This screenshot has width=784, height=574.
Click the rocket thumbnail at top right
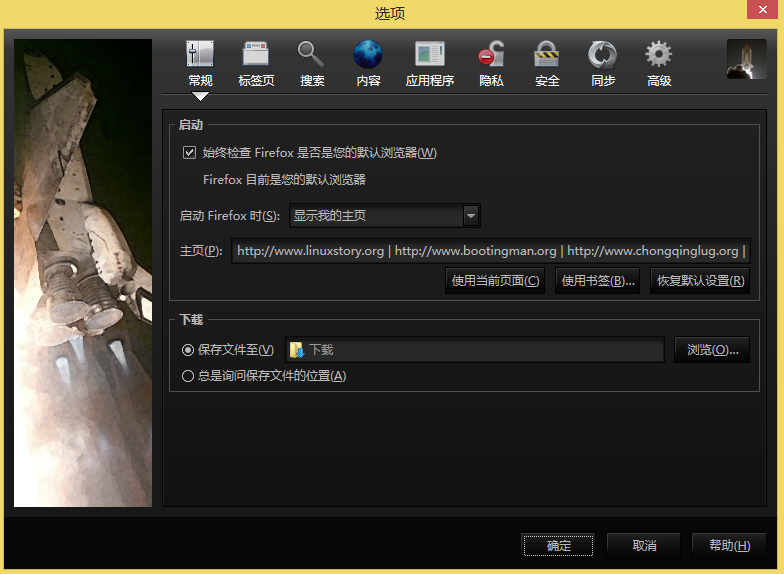pyautogui.click(x=746, y=59)
